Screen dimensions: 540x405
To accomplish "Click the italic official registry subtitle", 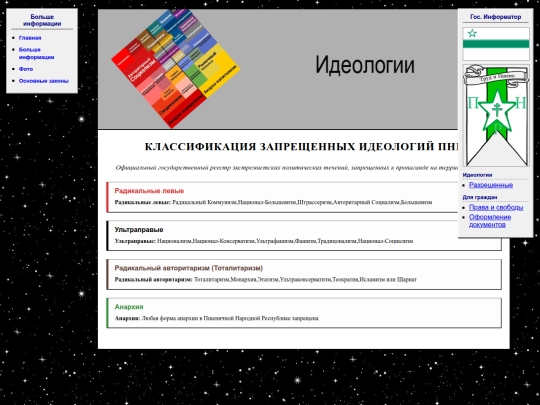I will [x=287, y=168].
